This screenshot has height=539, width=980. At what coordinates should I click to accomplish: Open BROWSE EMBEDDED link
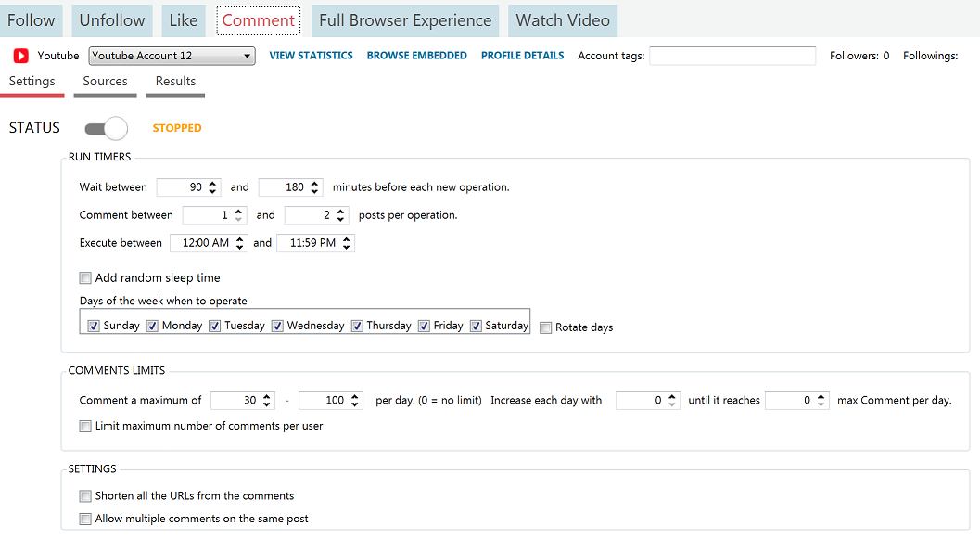416,56
